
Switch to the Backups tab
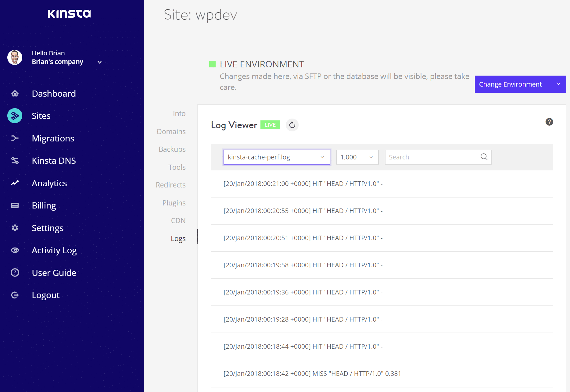(x=172, y=149)
